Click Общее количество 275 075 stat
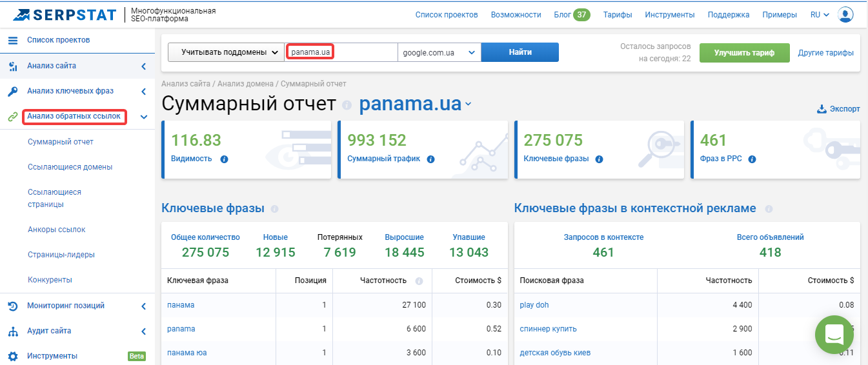 [205, 246]
